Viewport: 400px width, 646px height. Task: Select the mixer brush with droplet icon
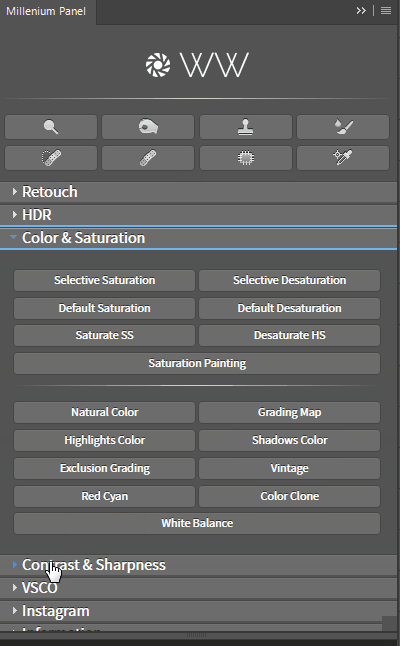tap(343, 127)
